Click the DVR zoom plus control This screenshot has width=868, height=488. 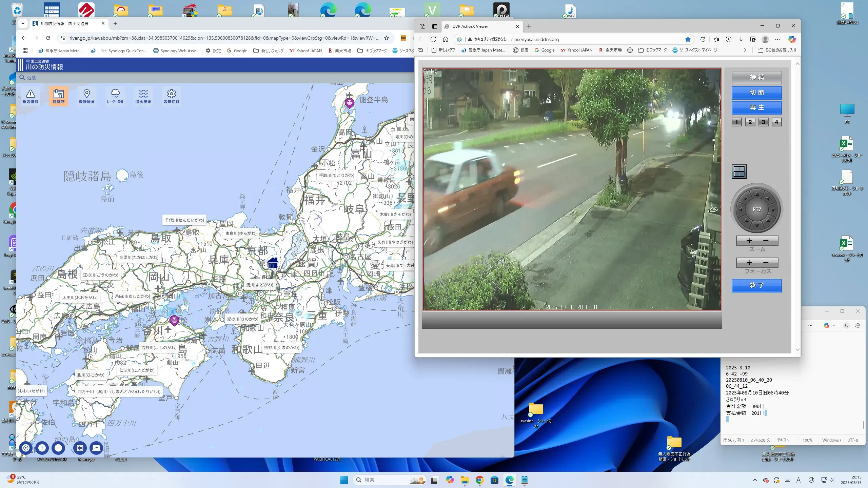click(749, 241)
